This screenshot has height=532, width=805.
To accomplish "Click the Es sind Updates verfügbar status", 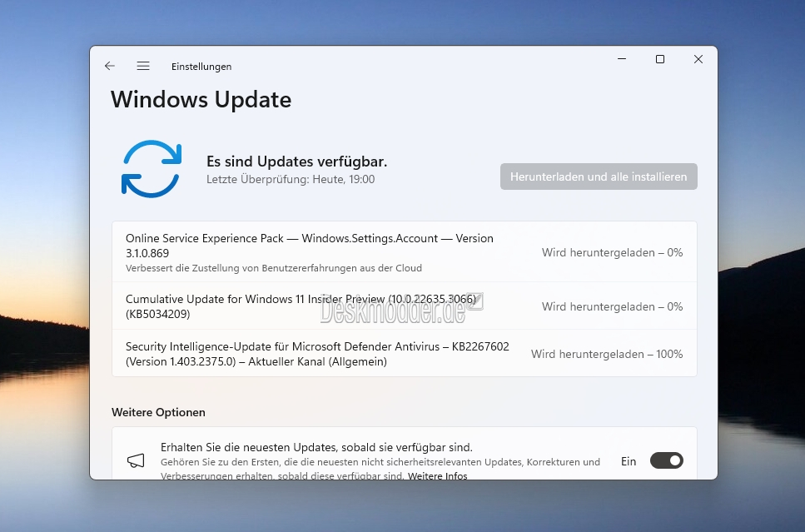I will click(x=296, y=162).
